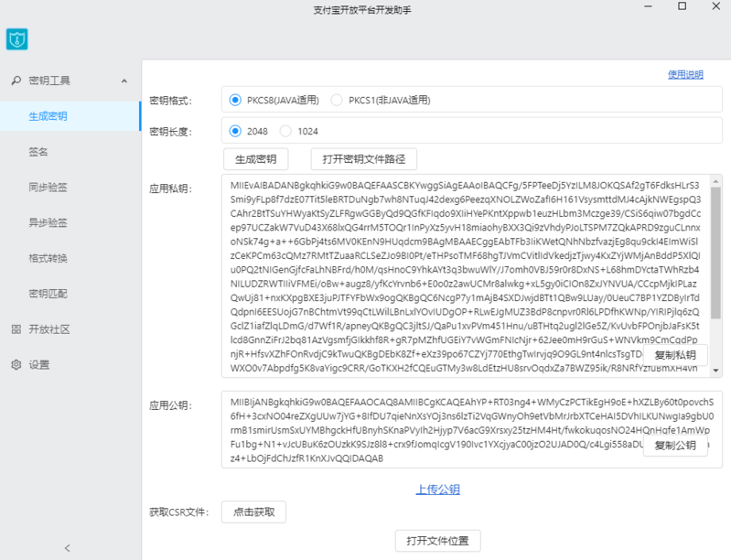Click the 密钥长度: label
731x560 pixels.
point(171,132)
